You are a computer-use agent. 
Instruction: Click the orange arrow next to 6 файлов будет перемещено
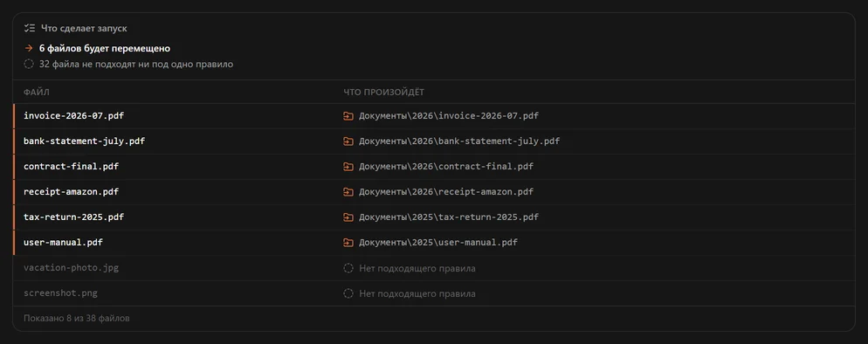[29, 49]
